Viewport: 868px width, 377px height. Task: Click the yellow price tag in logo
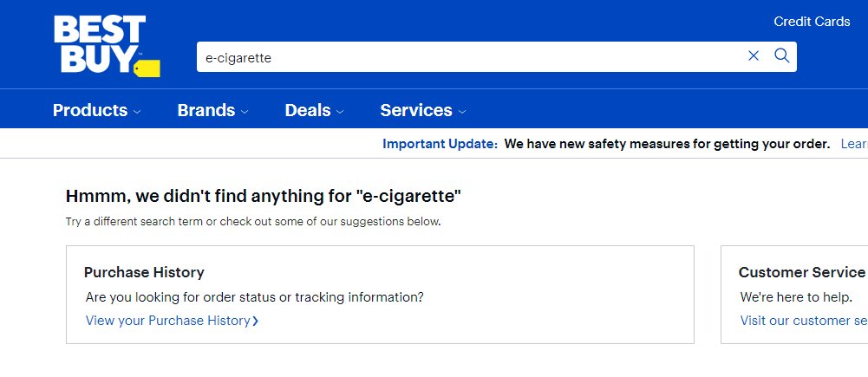pos(147,68)
